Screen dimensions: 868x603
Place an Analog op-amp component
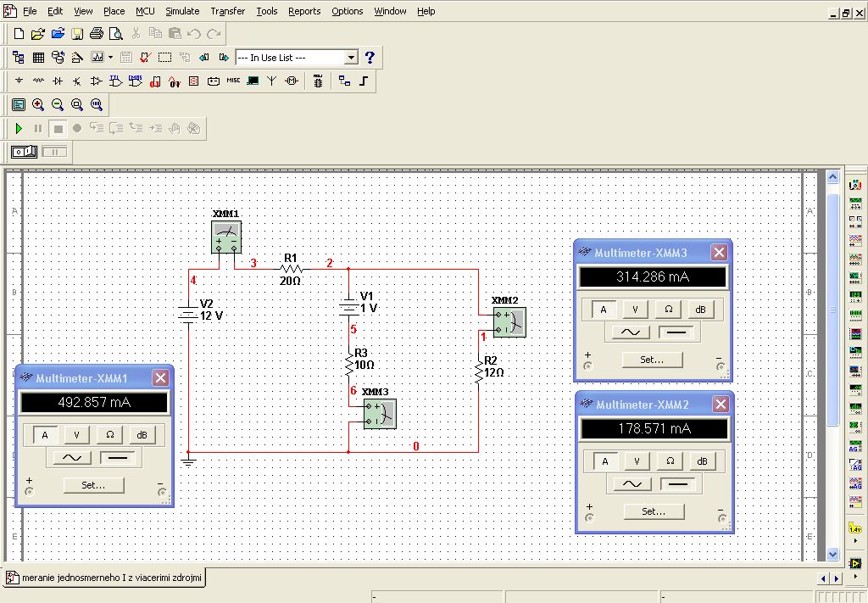point(97,81)
